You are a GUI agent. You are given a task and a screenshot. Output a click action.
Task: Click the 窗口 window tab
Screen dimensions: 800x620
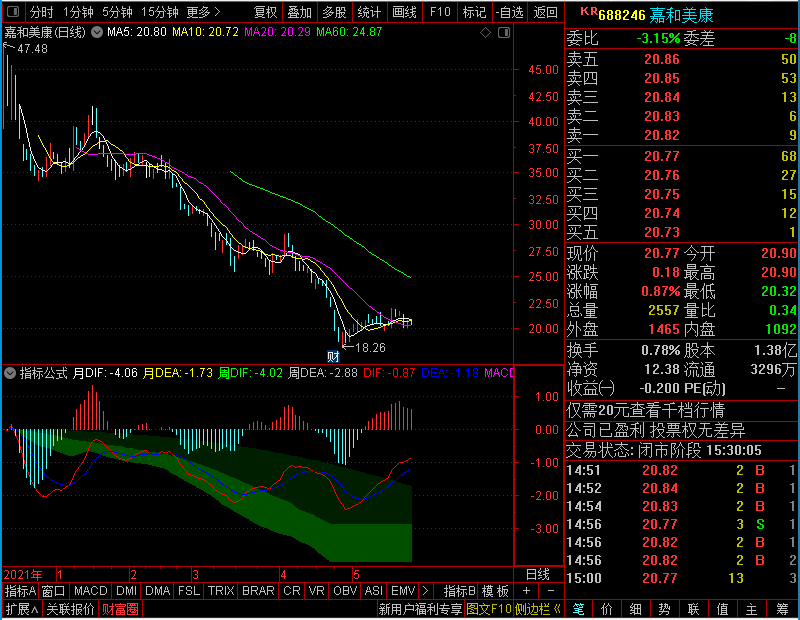tap(54, 591)
